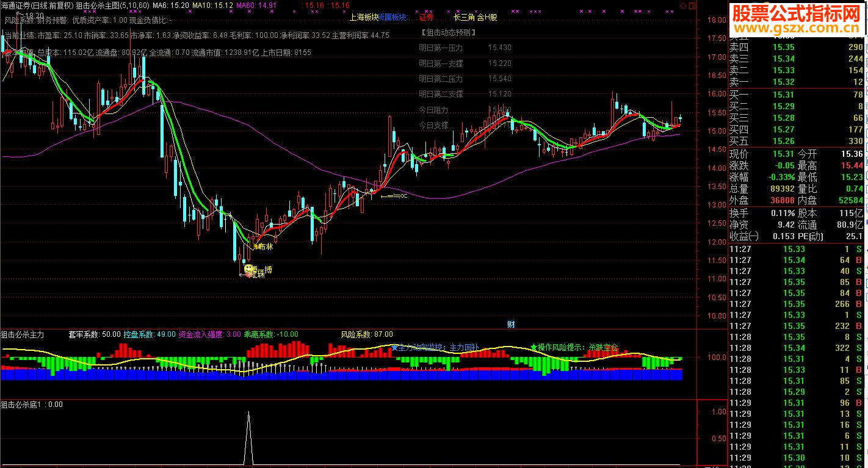Click the 卖一 15.32 order book row
The image size is (868, 468).
click(x=797, y=82)
